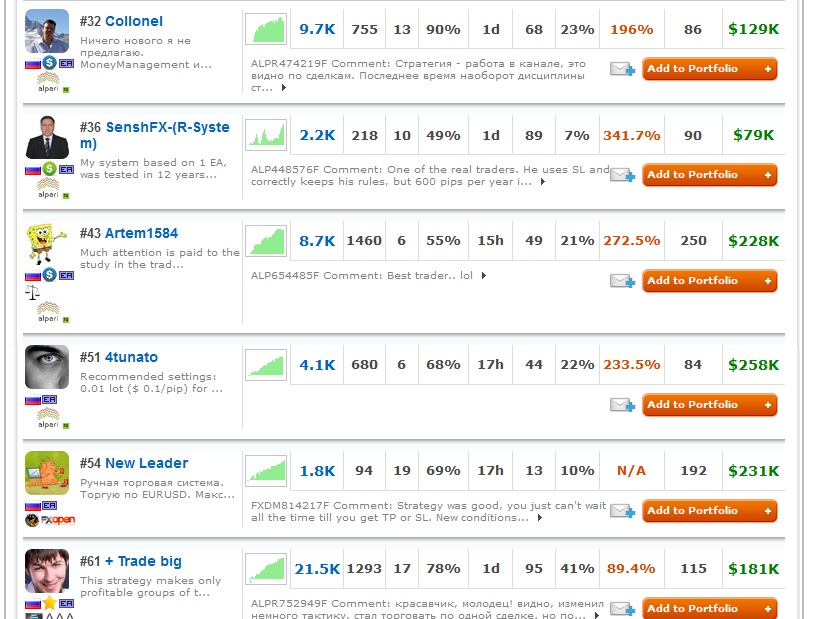Viewport: 813px width, 619px height.
Task: Expand the FXDM814217F comment on New Leader
Action: click(x=541, y=518)
